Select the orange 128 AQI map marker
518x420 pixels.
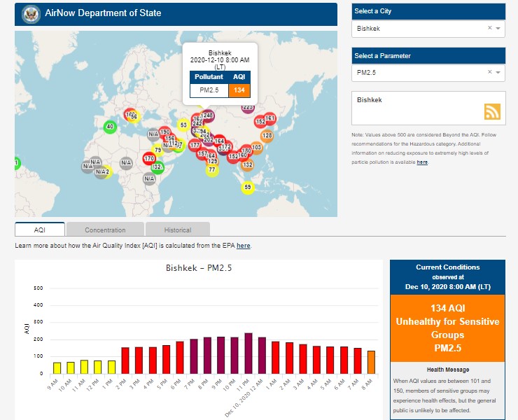pos(267,135)
